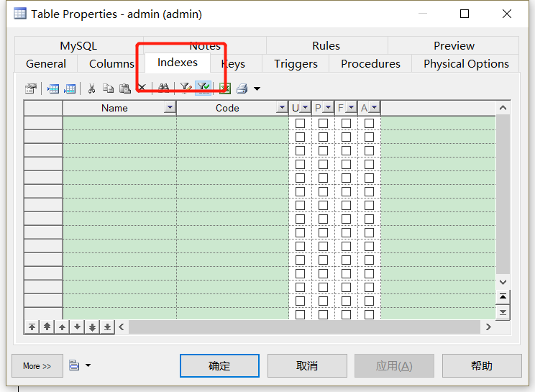This screenshot has height=392, width=535.
Task: Open the Code column filter dropdown
Action: click(281, 107)
